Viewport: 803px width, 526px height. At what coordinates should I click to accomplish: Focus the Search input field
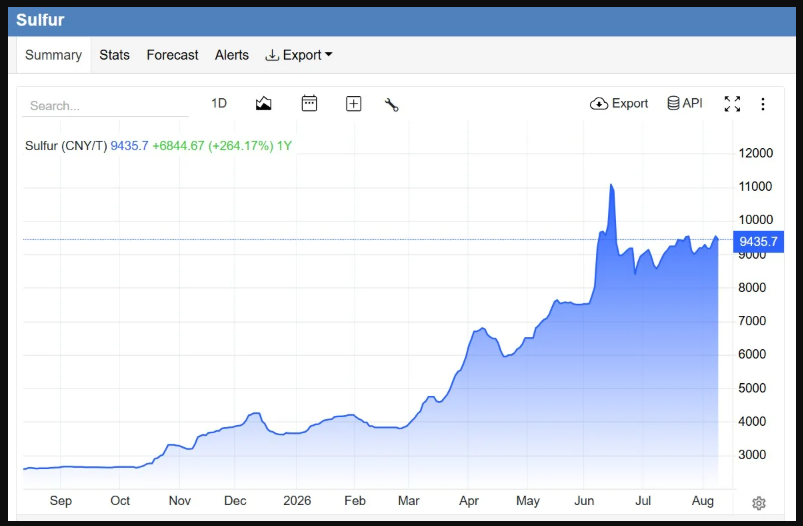pos(105,106)
